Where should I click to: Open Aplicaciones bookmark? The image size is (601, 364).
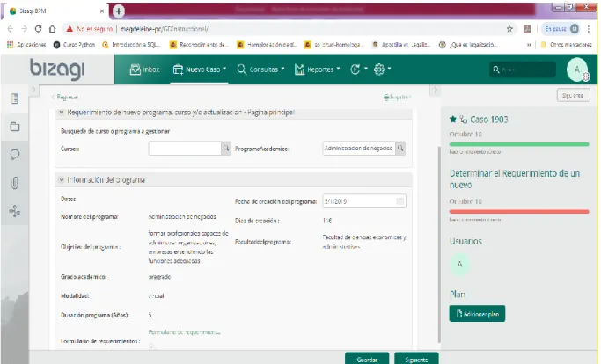[26, 45]
